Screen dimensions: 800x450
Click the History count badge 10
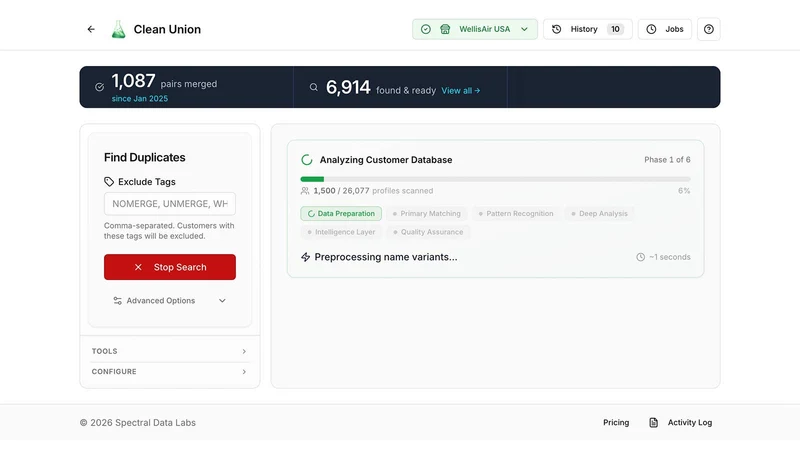[615, 29]
